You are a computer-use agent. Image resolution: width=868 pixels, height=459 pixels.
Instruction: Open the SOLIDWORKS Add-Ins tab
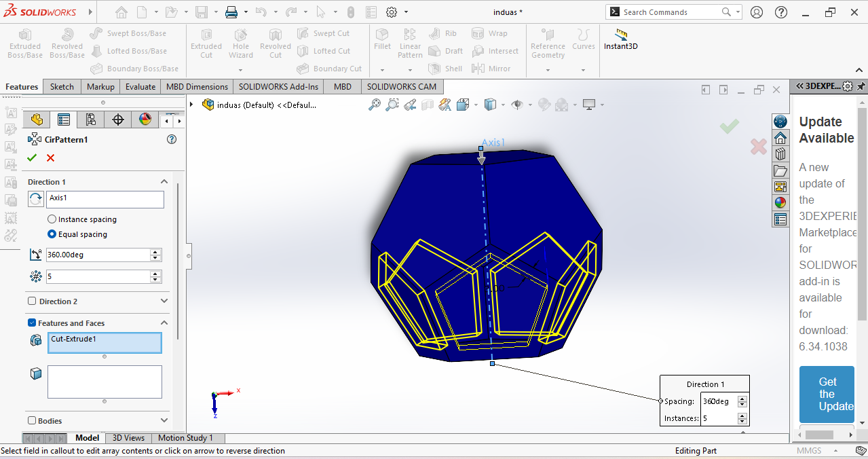click(278, 86)
